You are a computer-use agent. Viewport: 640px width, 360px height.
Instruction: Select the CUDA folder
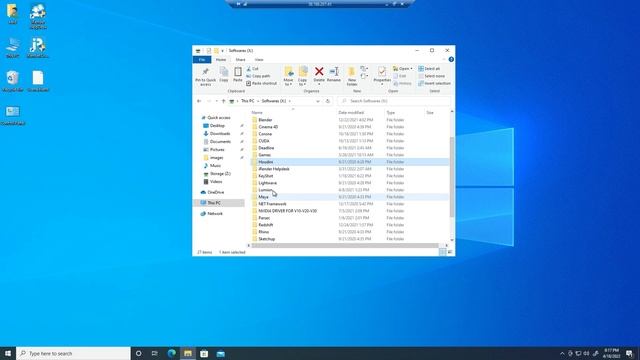[264, 141]
